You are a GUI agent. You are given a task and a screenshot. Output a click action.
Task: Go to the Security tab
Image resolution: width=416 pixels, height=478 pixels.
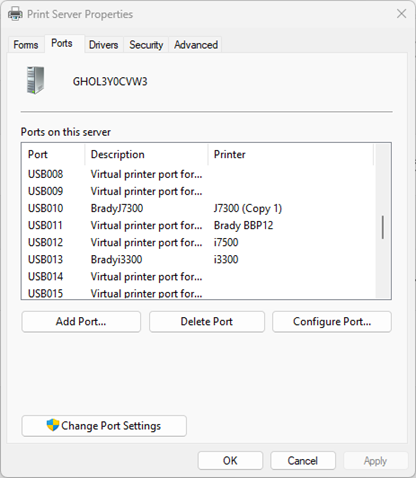click(x=146, y=45)
